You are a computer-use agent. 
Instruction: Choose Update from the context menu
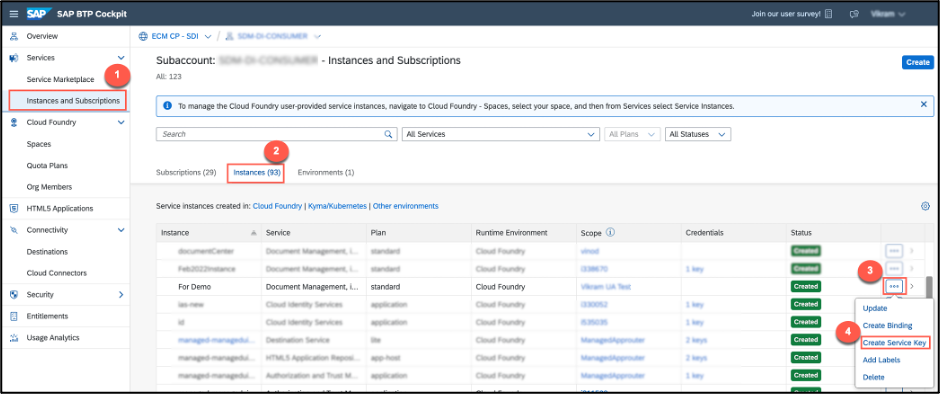click(x=874, y=308)
